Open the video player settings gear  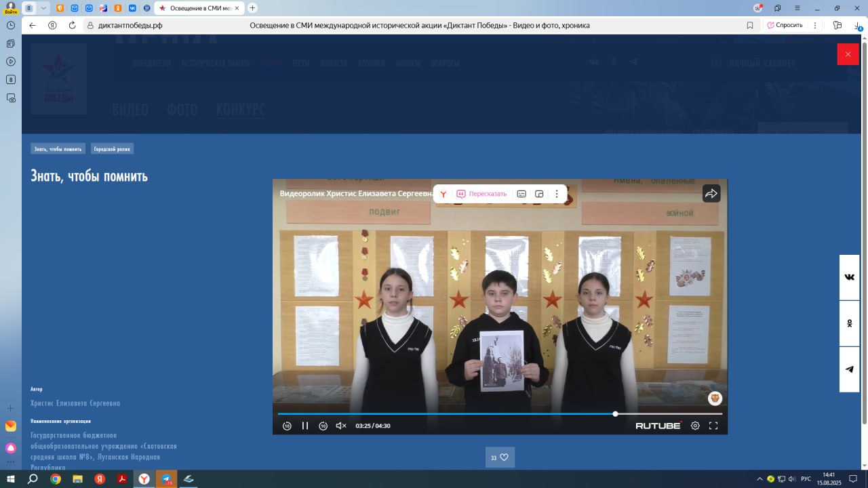coord(695,426)
